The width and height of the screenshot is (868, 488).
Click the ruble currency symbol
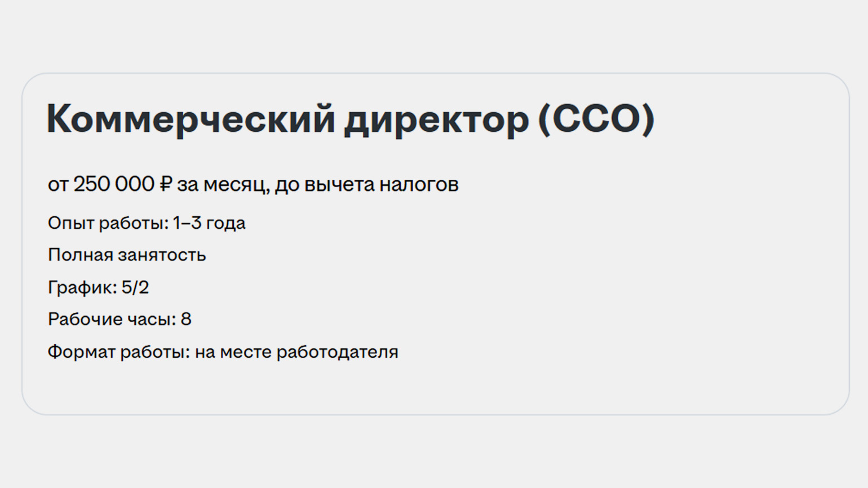pos(166,184)
